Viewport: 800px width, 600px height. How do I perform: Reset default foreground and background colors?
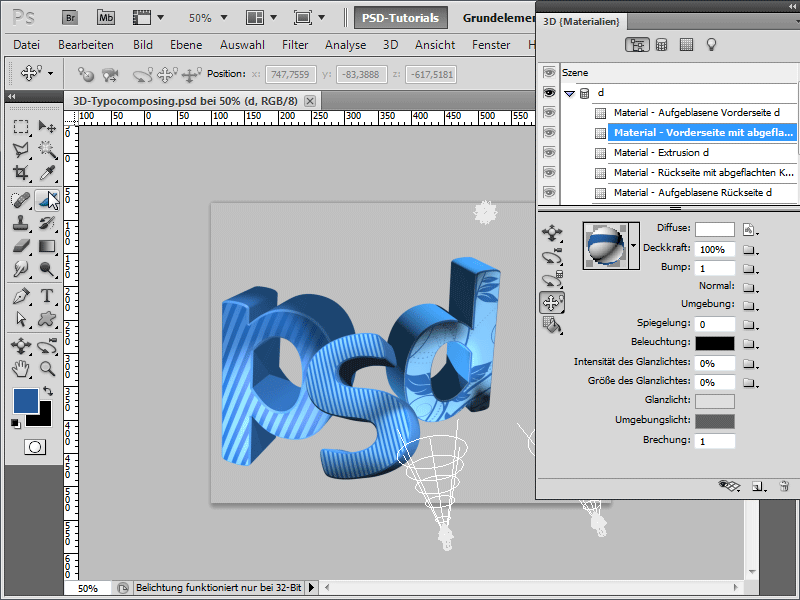(16, 423)
